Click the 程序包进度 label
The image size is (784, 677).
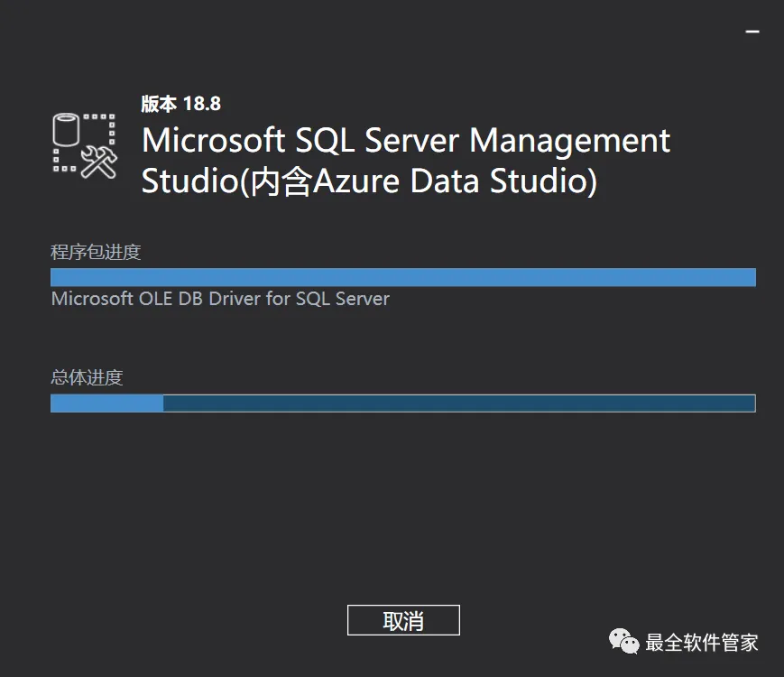[96, 252]
